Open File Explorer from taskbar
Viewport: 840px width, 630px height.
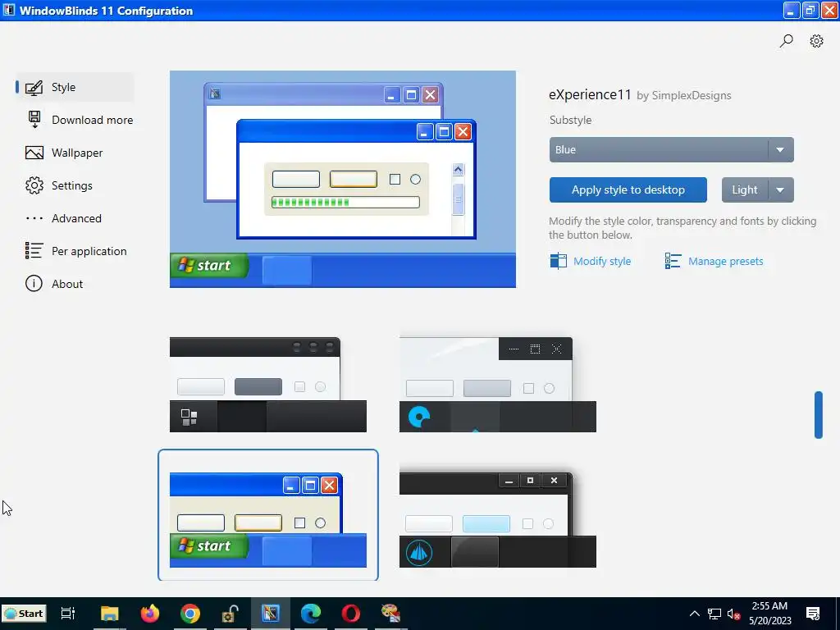click(109, 614)
